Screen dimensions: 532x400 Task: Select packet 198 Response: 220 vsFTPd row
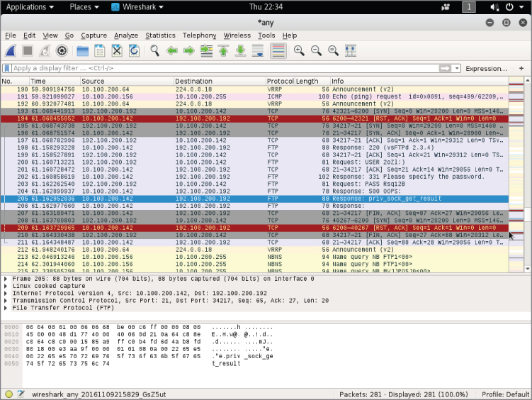coord(254,148)
